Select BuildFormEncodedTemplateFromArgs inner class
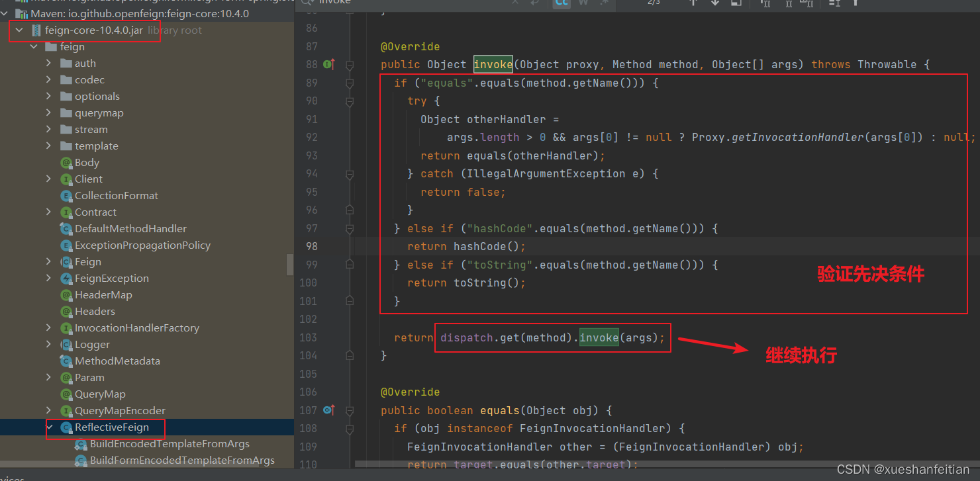This screenshot has width=980, height=481. [x=182, y=460]
